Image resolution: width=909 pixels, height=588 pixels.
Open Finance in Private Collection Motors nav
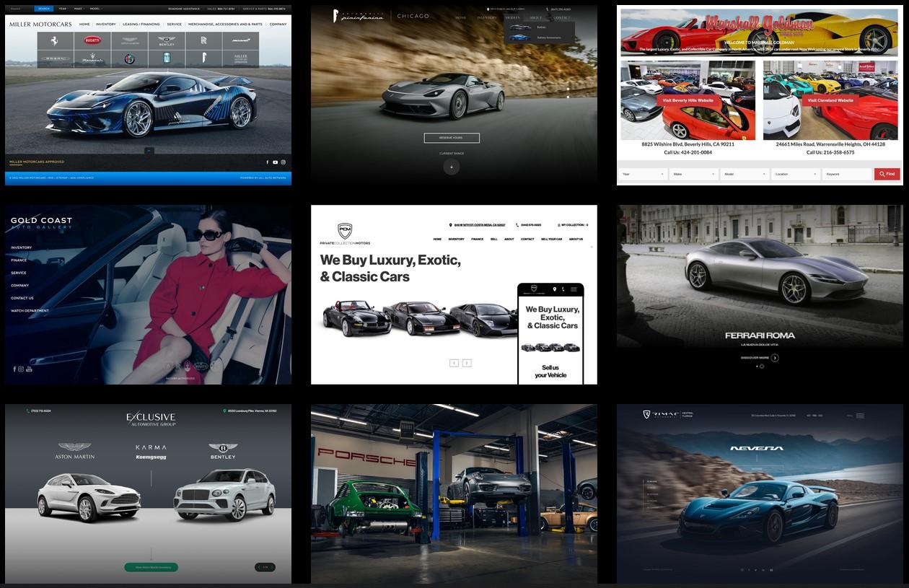tap(478, 239)
